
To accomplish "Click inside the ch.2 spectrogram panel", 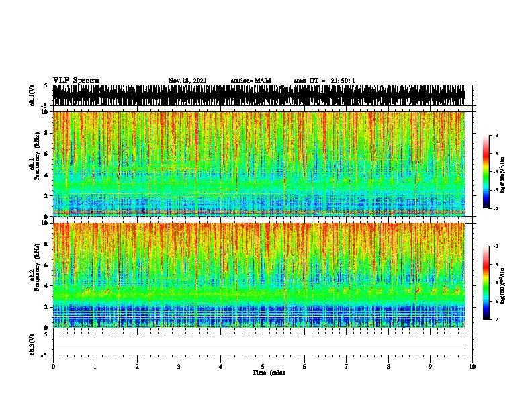I will 259,275.
